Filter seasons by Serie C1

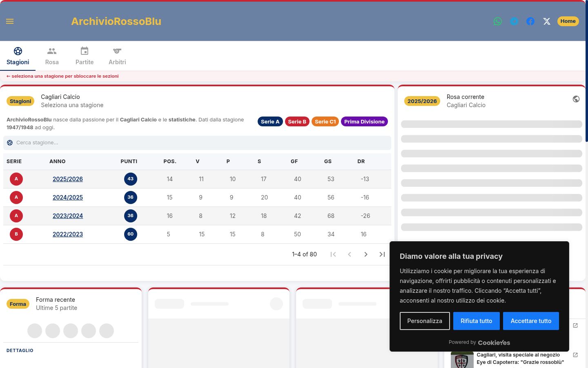pos(325,122)
